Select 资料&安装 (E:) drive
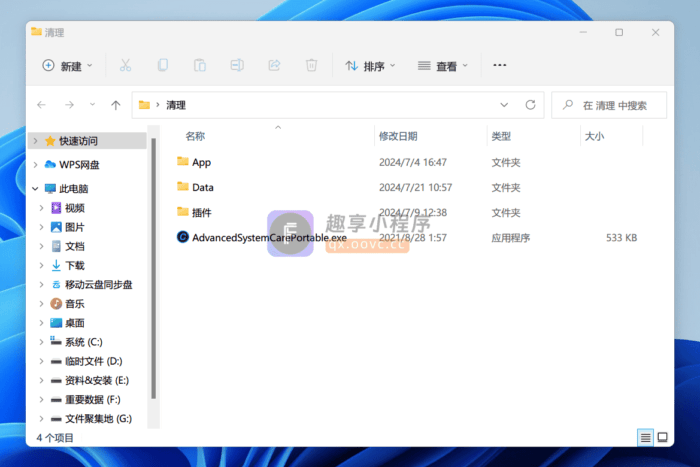700x467 pixels. point(97,380)
